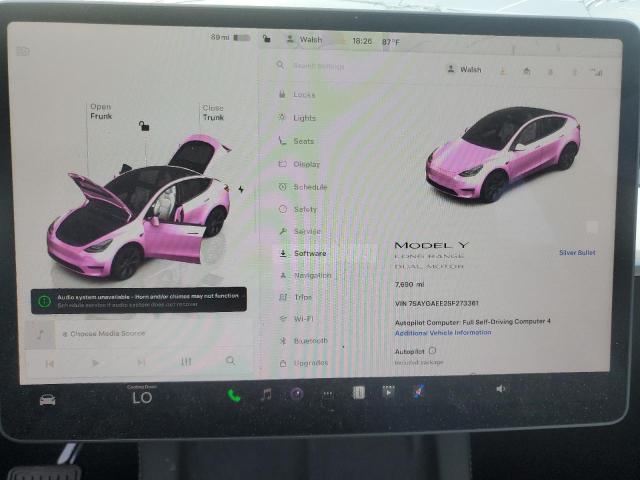Open Walsh profile in settings header
The width and height of the screenshot is (640, 480).
464,69
